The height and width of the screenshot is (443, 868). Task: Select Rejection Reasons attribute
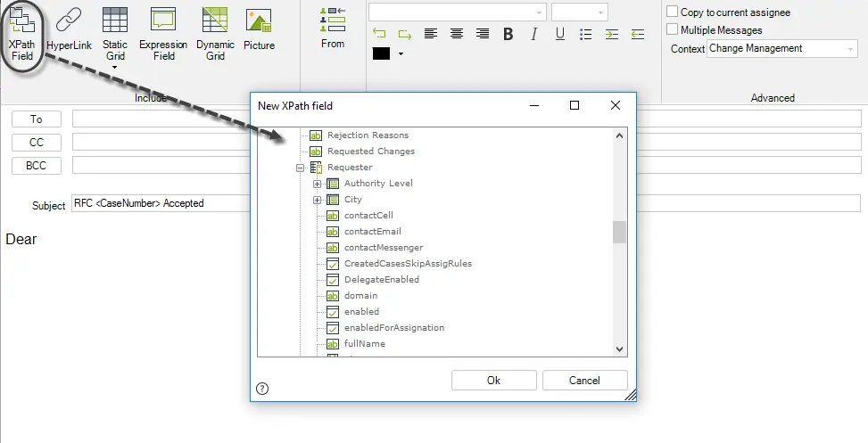click(368, 135)
